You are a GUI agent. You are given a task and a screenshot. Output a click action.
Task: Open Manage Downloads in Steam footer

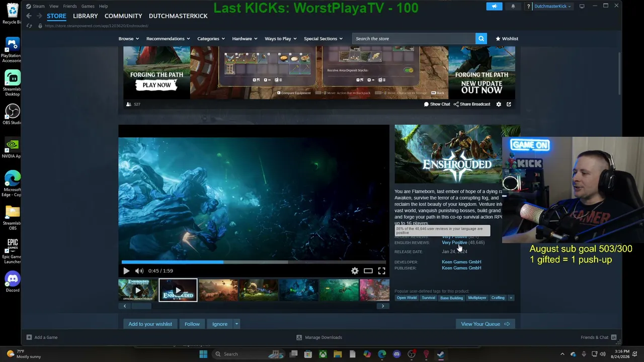click(319, 337)
